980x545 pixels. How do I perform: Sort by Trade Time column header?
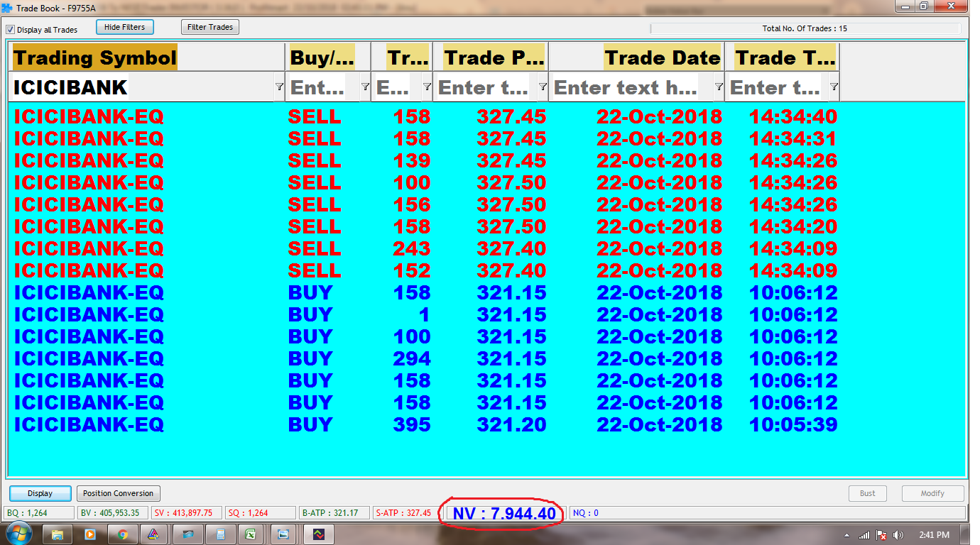[782, 57]
